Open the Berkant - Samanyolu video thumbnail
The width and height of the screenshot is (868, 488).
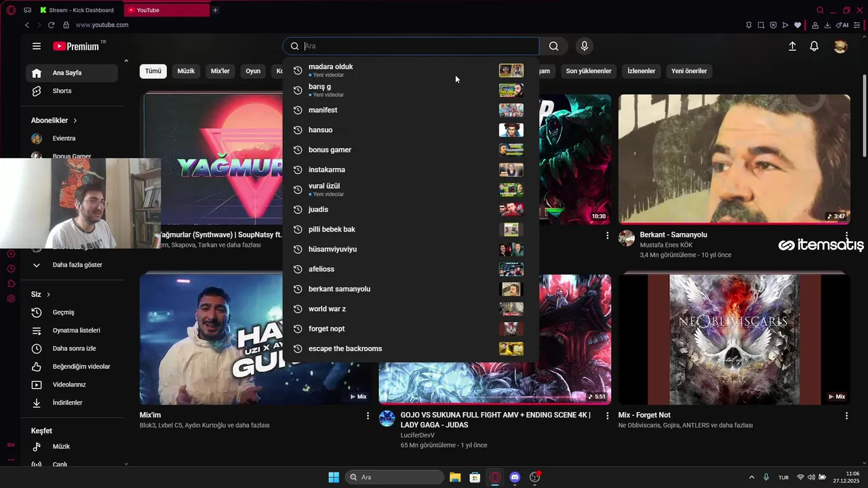click(x=734, y=159)
